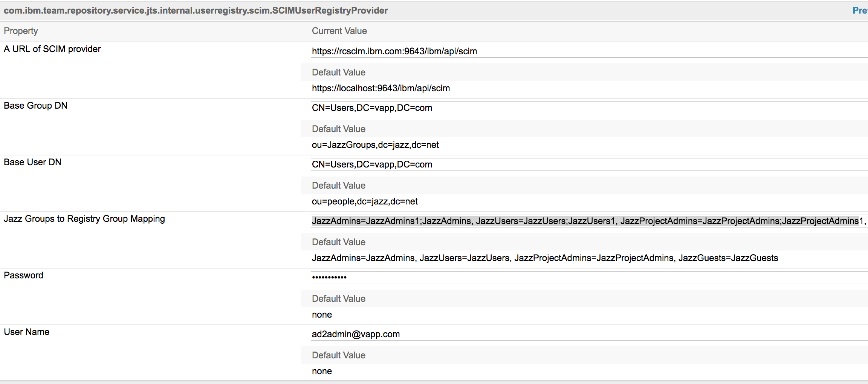Click the SCIM provider URL input field

tap(589, 51)
